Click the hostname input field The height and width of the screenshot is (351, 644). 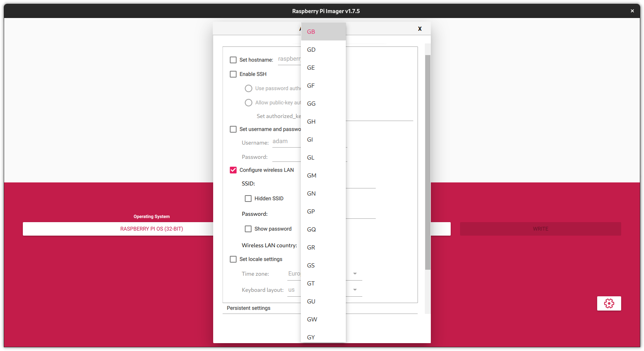click(x=289, y=59)
